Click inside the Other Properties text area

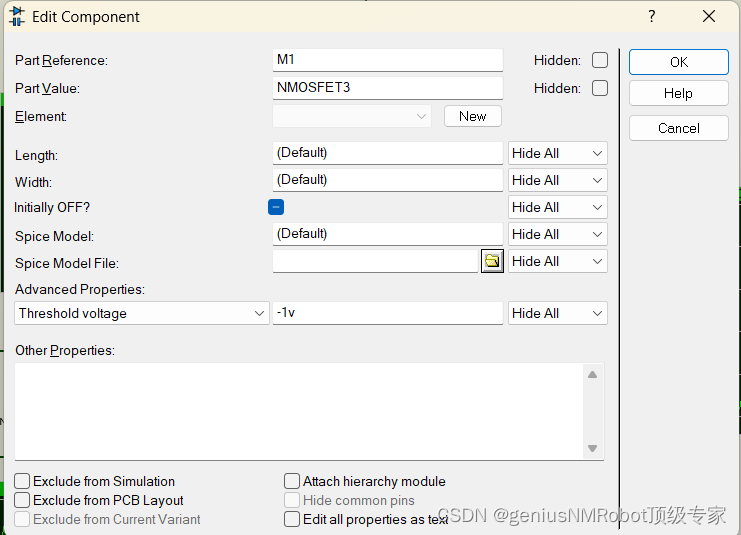(299, 411)
